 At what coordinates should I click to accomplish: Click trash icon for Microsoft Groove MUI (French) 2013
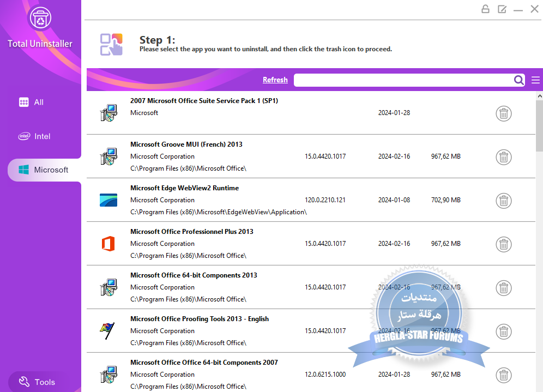[x=504, y=157]
